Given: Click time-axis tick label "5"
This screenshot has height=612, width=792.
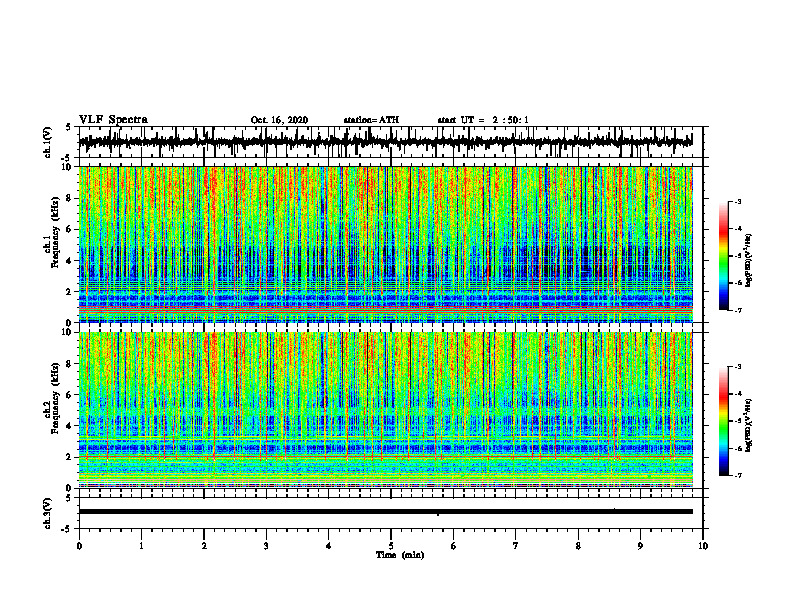Looking at the screenshot, I should pyautogui.click(x=391, y=546).
